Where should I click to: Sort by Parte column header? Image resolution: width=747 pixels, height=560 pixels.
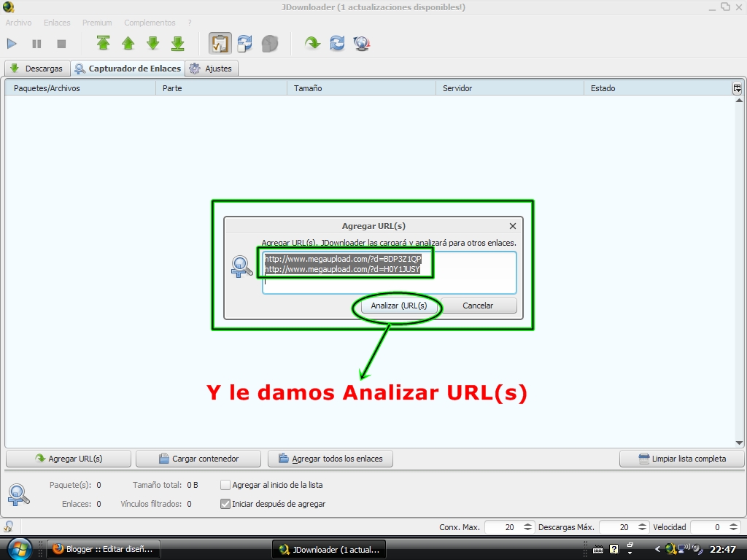[222, 88]
